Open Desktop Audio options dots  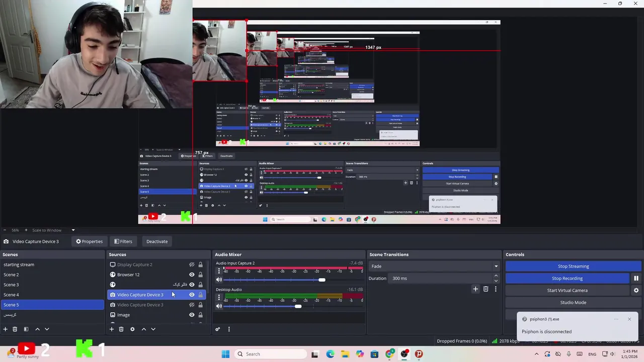(x=219, y=297)
